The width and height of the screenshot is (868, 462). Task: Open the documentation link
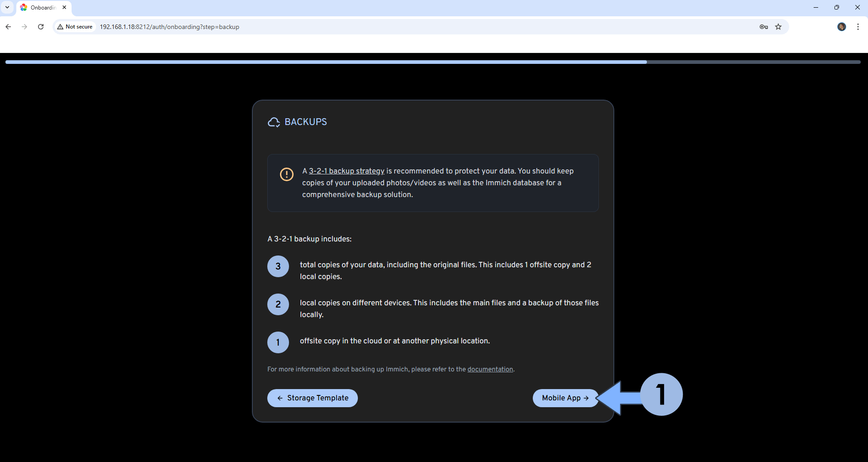[x=490, y=369]
